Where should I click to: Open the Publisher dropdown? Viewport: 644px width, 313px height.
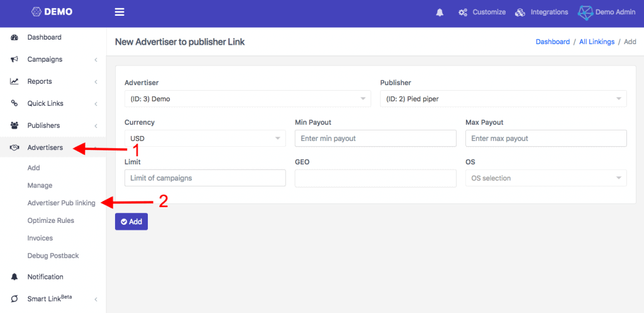click(x=503, y=99)
